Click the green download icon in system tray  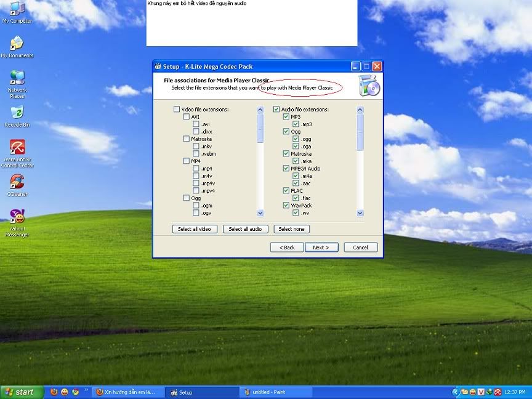[490, 392]
